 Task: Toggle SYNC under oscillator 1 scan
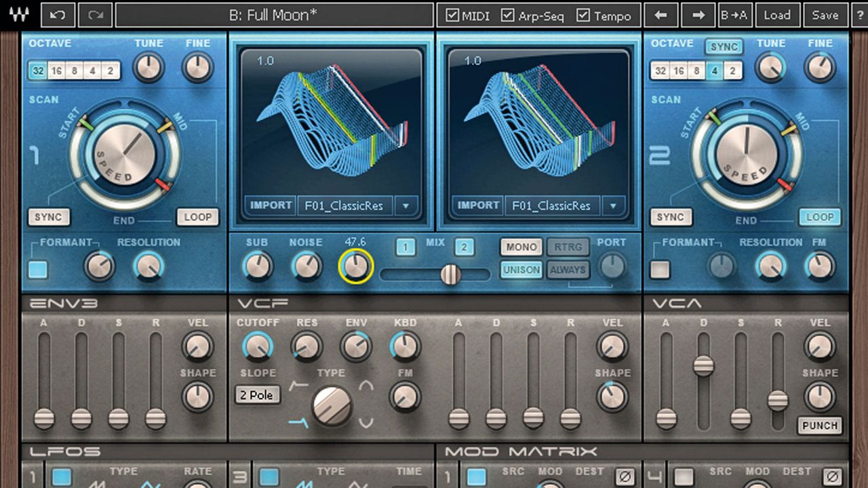tap(48, 217)
